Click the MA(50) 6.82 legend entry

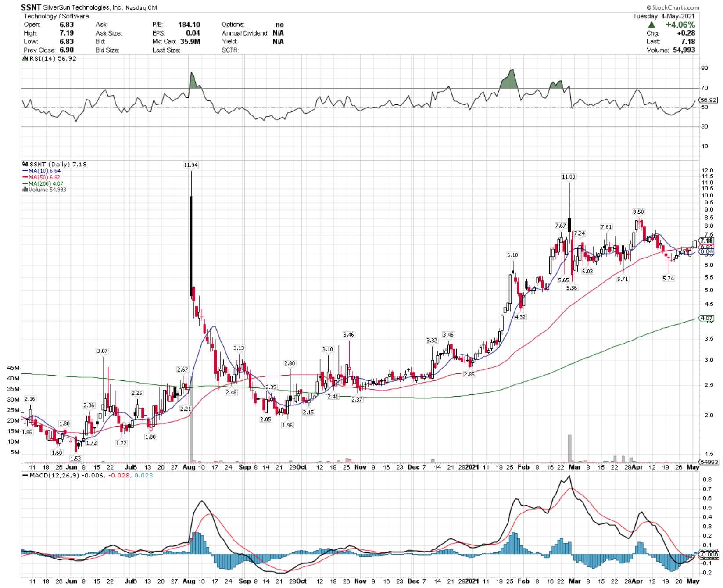[45, 177]
